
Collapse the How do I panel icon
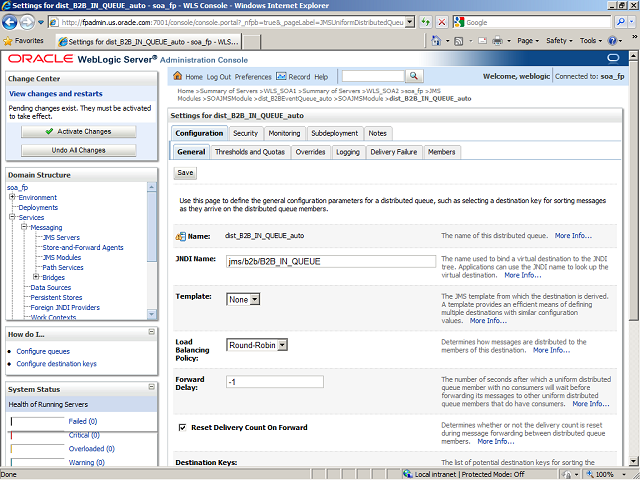click(151, 334)
